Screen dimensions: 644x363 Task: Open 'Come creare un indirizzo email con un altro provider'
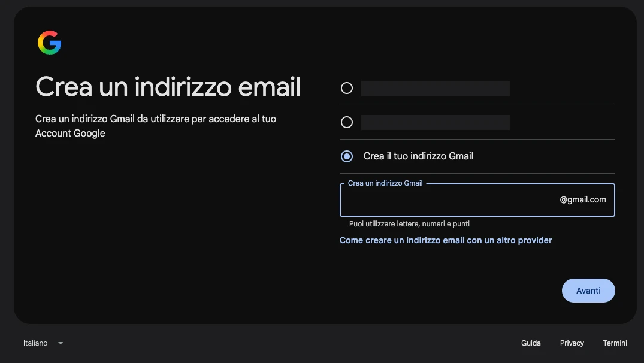pos(446,240)
